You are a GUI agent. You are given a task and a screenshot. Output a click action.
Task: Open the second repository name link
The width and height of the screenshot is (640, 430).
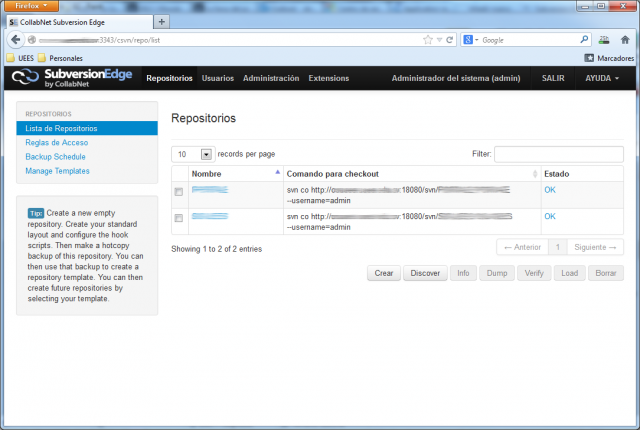210,216
